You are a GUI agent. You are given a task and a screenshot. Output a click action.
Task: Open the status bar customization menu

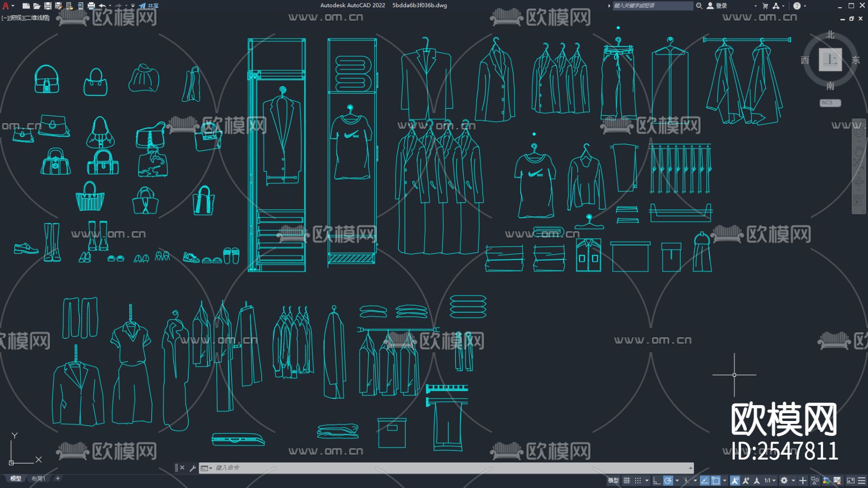point(862,480)
